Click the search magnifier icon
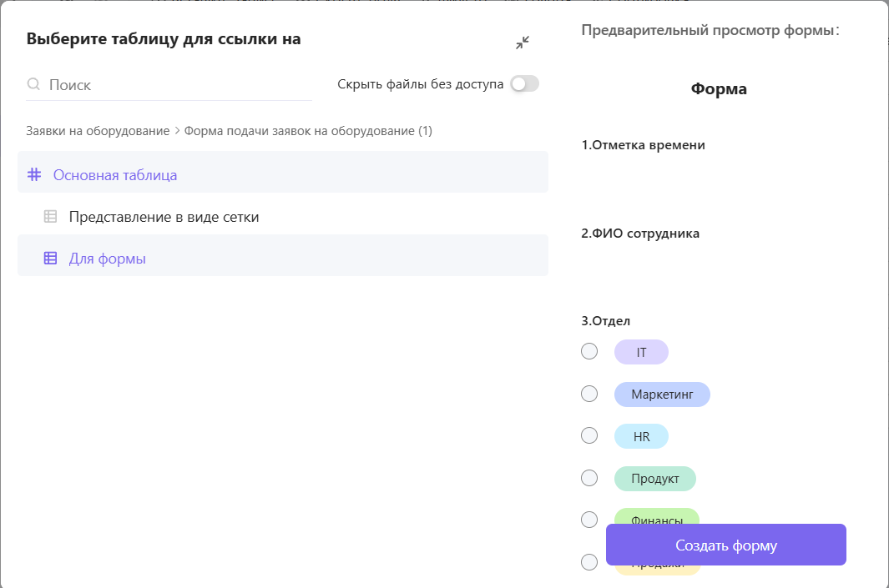This screenshot has height=588, width=889. 33,84
